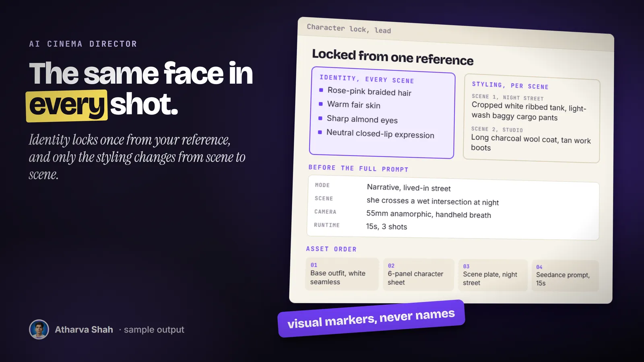Viewport: 644px width, 362px height.
Task: Click the 'visual markers, never names' badge
Action: point(371,319)
